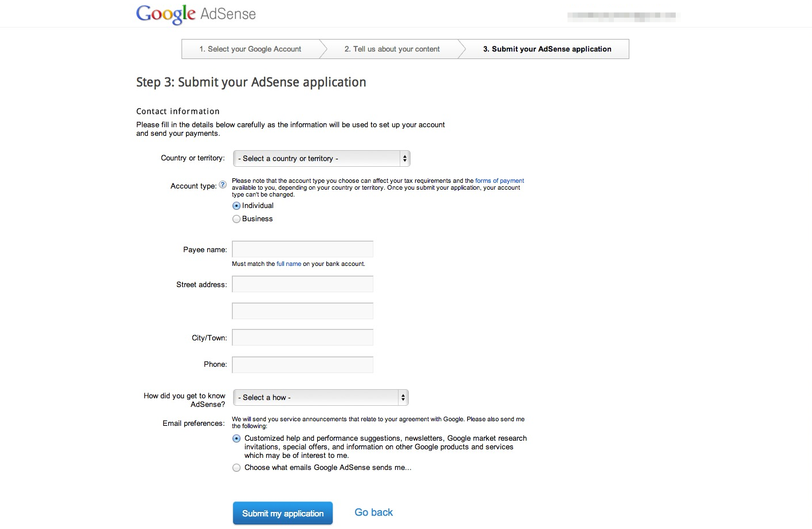Click the blurred account email at top right

coord(621,17)
